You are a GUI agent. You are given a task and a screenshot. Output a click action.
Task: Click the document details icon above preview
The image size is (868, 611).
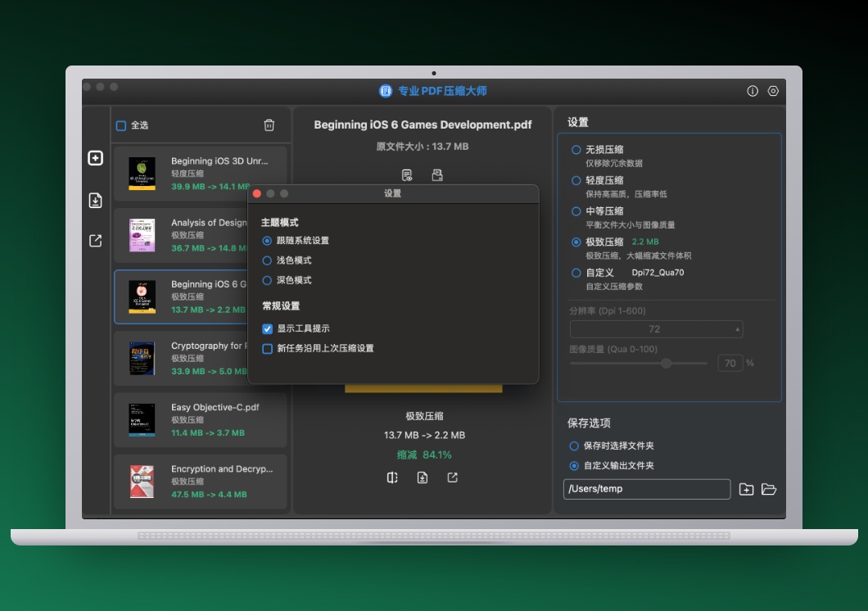(x=407, y=175)
